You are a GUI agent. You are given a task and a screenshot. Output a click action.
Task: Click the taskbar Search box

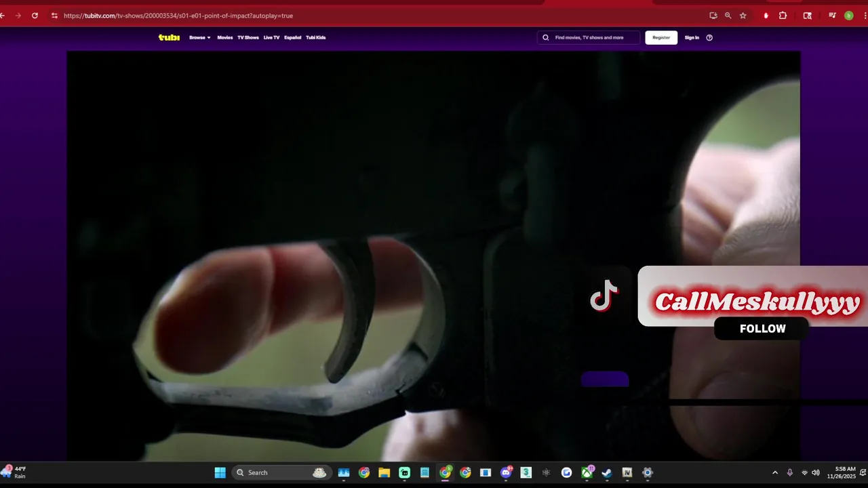[x=281, y=472]
